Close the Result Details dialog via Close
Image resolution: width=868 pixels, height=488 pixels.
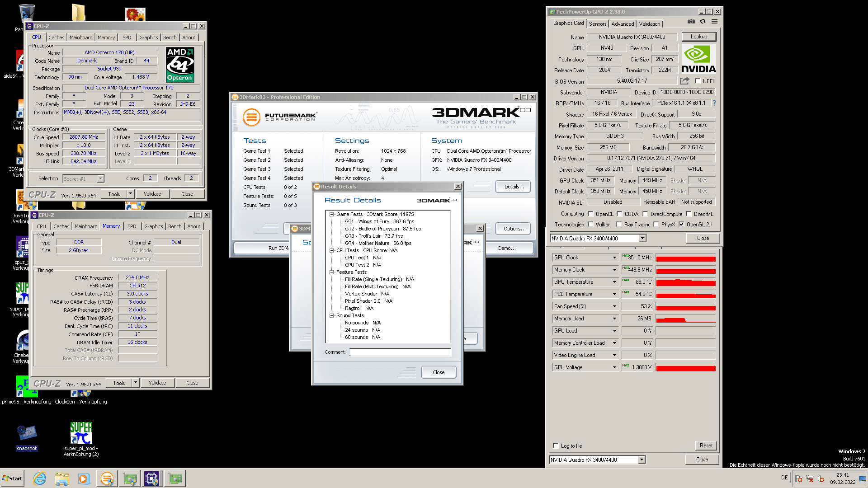point(439,372)
